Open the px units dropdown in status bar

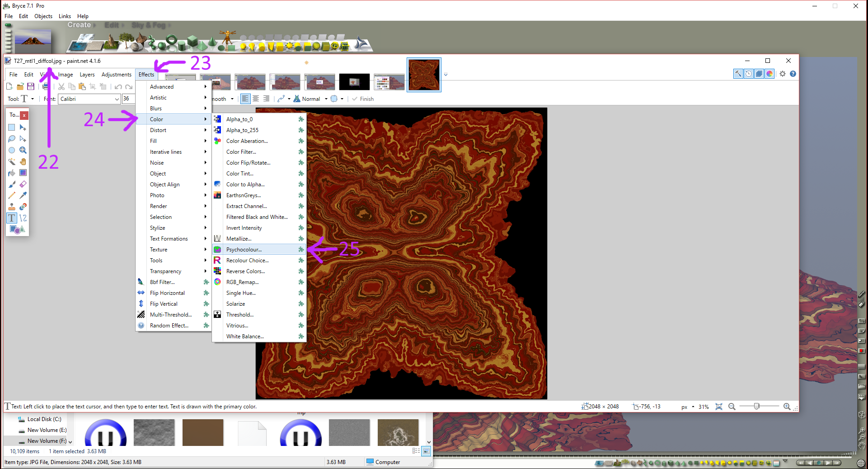tap(687, 407)
